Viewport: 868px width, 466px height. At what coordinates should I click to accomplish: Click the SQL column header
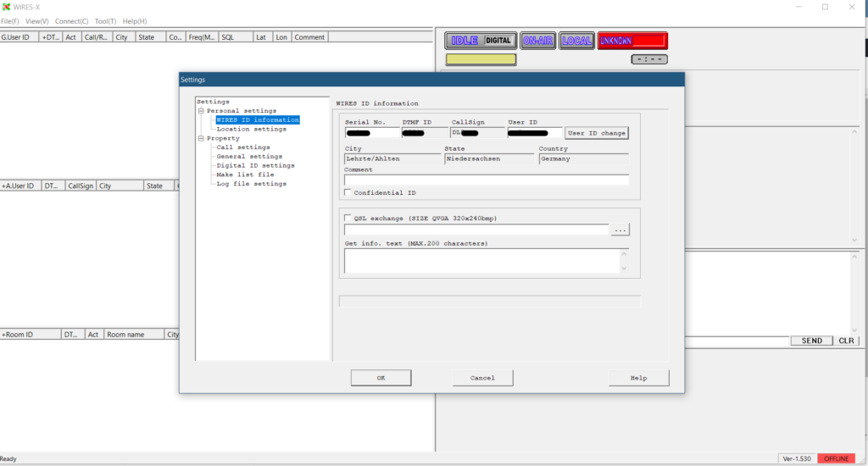[x=236, y=37]
